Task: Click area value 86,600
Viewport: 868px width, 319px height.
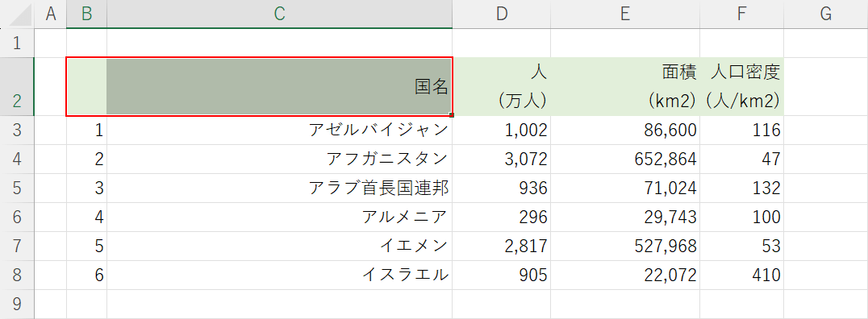Action: click(625, 130)
